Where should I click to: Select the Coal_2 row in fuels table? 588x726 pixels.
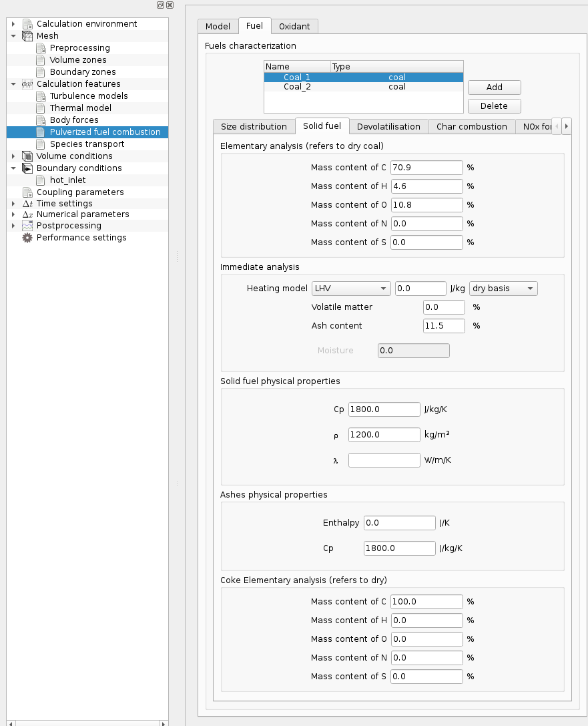pyautogui.click(x=363, y=87)
